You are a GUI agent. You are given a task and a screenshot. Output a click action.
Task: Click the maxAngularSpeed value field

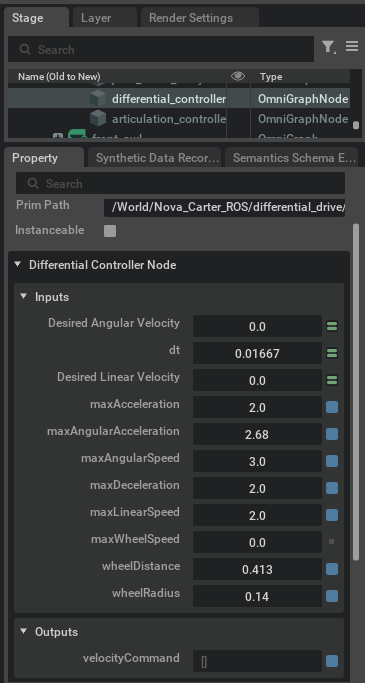[x=257, y=461]
